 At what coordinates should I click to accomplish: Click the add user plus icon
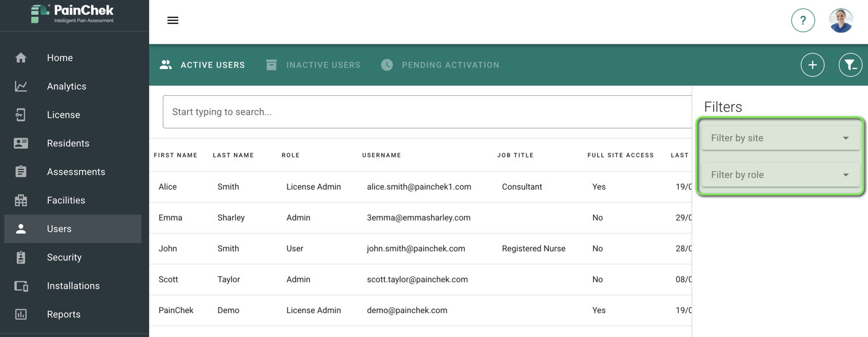tap(812, 65)
